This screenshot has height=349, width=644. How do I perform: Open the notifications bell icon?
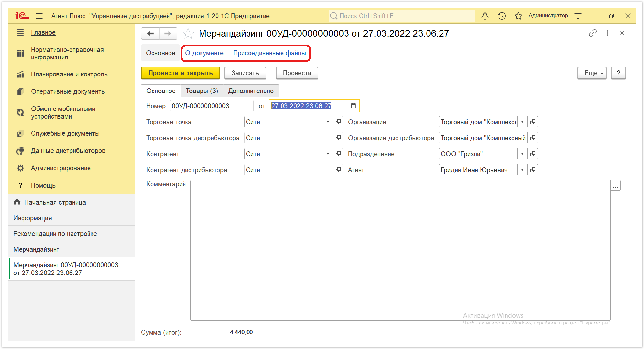click(485, 16)
